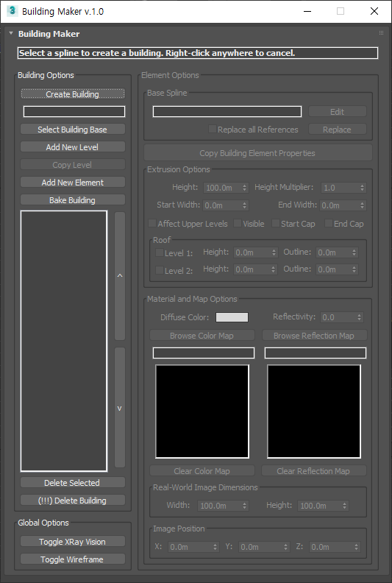Click the Browse Color Map button
The image size is (392, 583).
[202, 336]
